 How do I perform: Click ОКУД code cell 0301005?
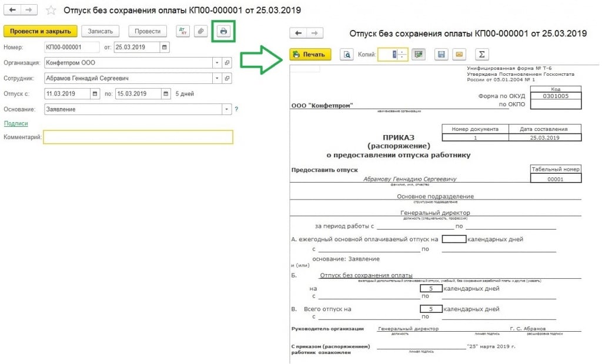coord(556,96)
